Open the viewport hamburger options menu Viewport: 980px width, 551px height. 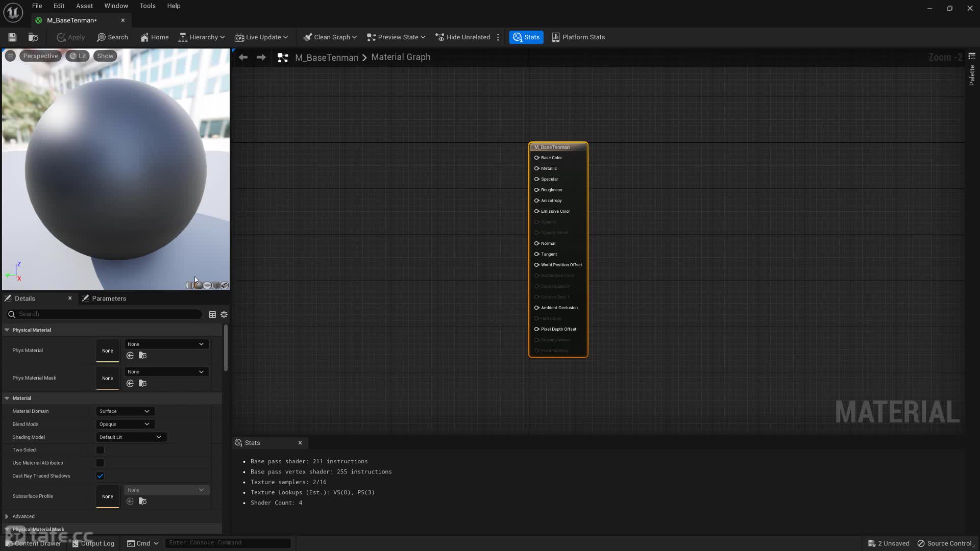click(x=10, y=56)
